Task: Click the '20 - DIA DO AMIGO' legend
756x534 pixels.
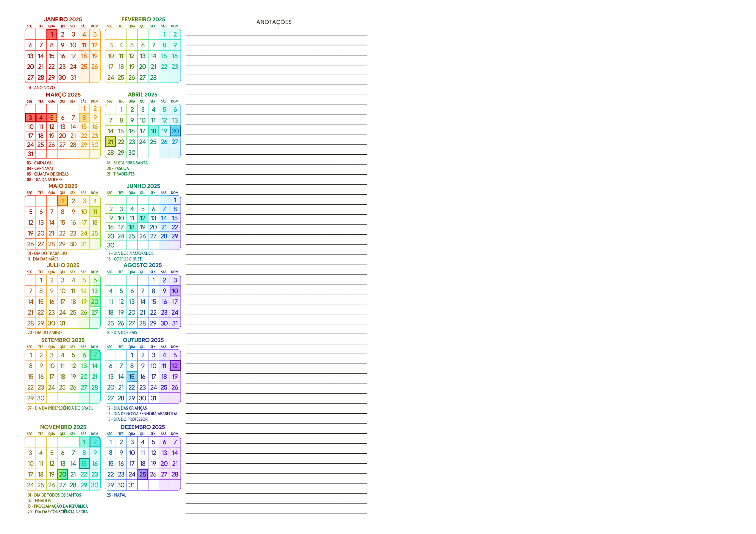Action: click(x=44, y=333)
